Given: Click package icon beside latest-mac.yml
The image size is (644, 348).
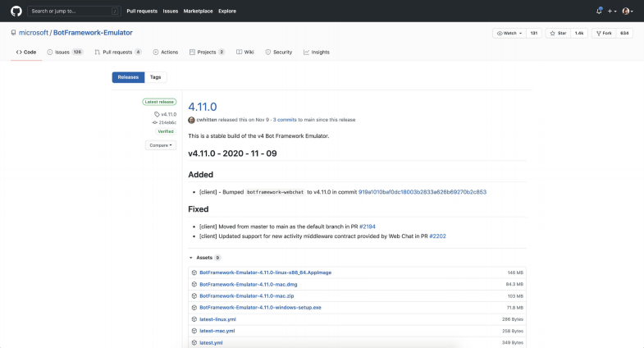Looking at the screenshot, I should (194, 331).
